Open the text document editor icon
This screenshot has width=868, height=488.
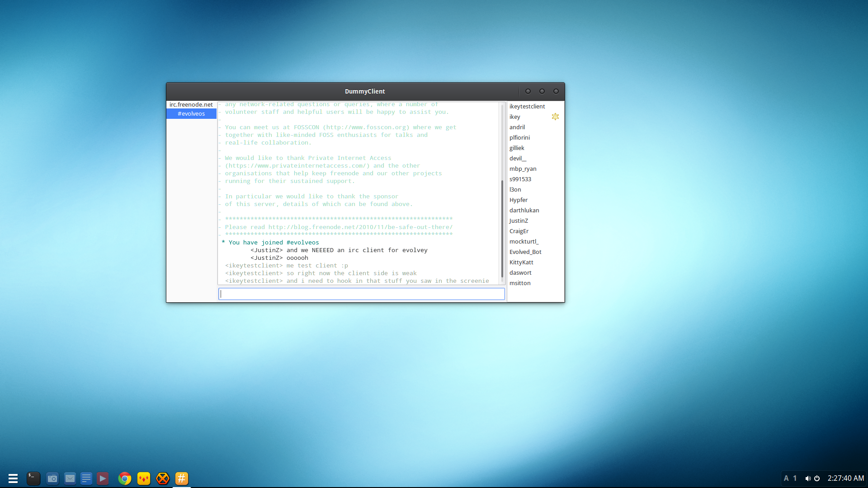86,478
